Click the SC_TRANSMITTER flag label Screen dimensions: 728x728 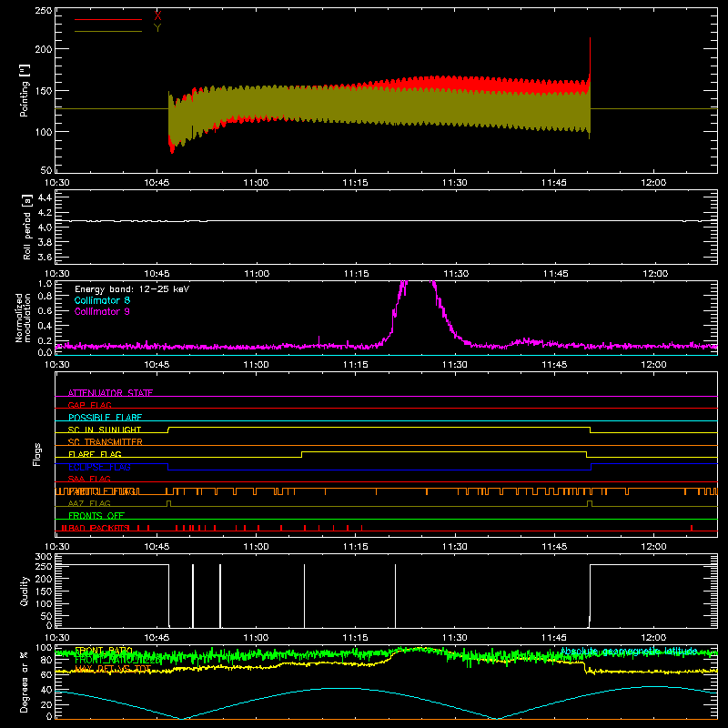coord(106,442)
